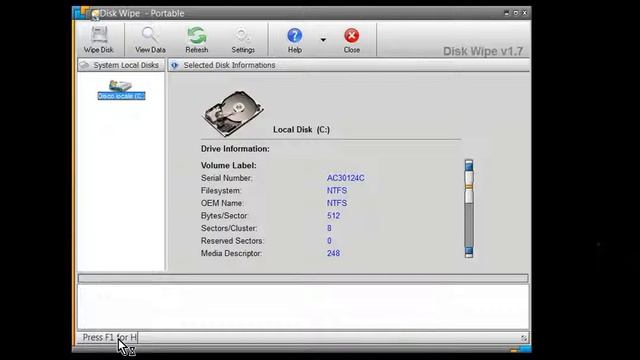Select Disco locale (C:) drive in list

(121, 91)
